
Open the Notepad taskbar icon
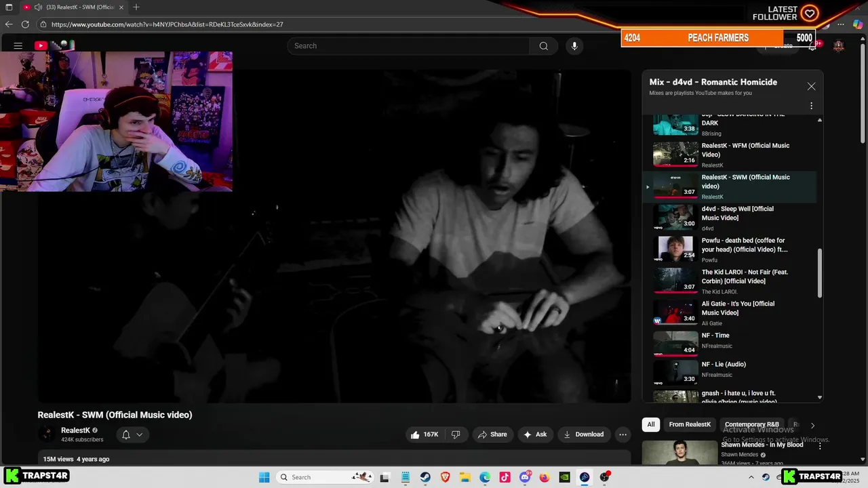tap(405, 477)
